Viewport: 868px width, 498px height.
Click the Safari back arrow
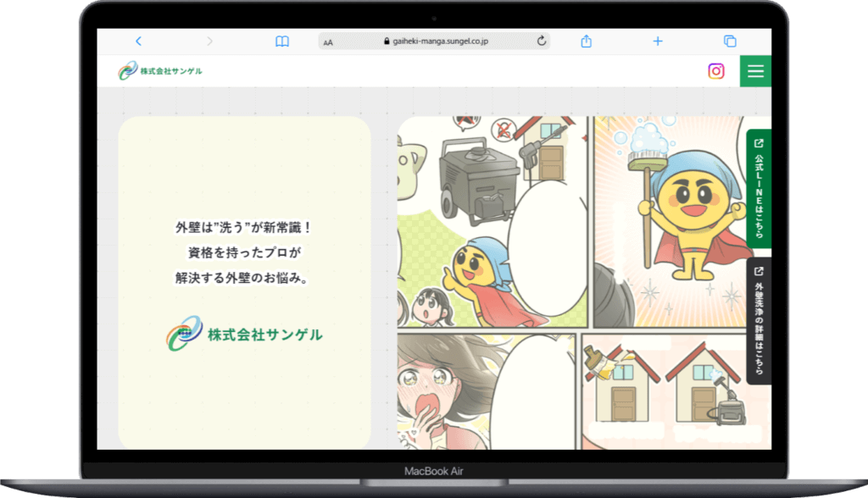click(138, 41)
